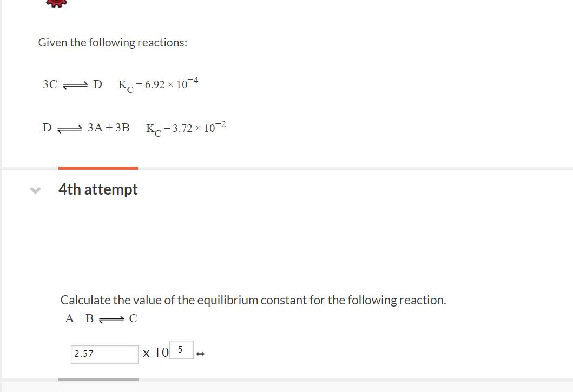
Task: Select the 2.57 answer input field
Action: coord(104,354)
